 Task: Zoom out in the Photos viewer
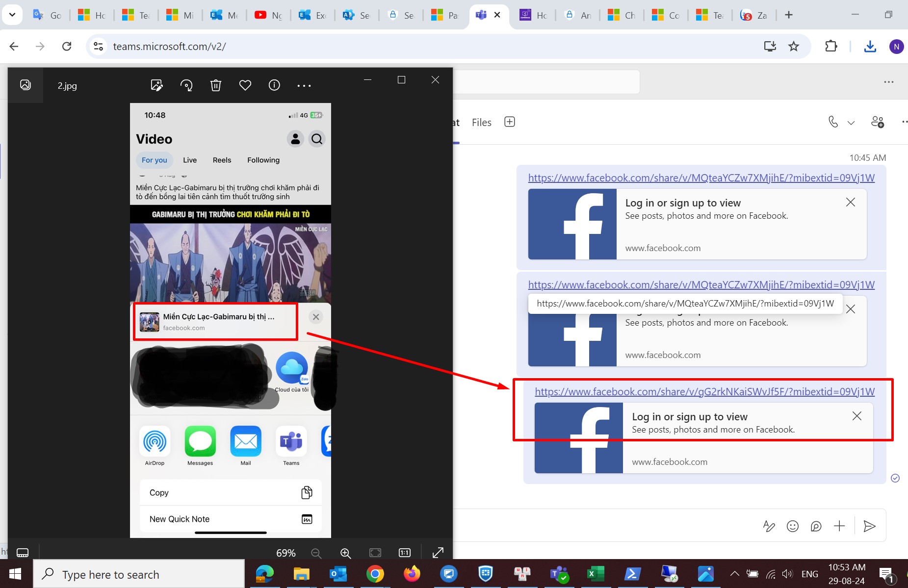pos(316,553)
